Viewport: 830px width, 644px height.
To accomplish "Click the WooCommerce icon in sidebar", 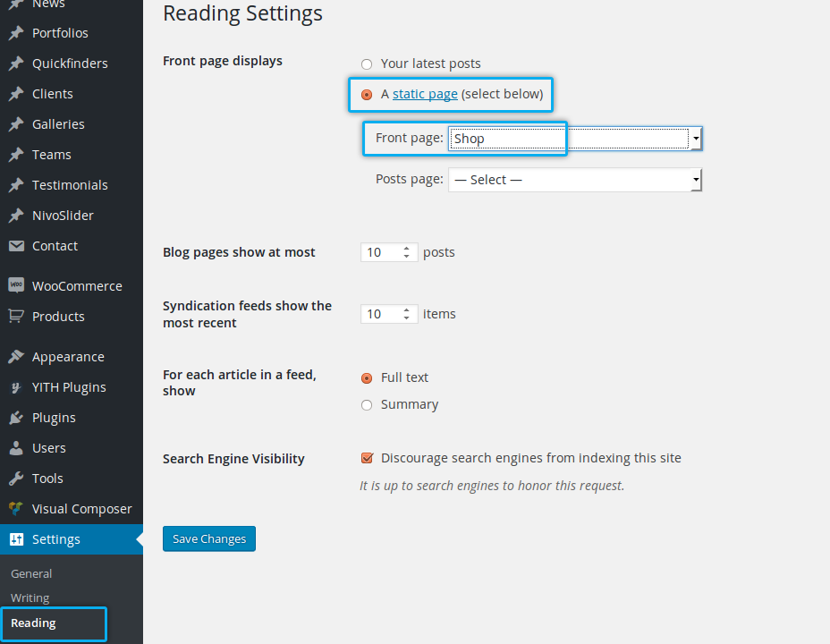I will (x=16, y=285).
